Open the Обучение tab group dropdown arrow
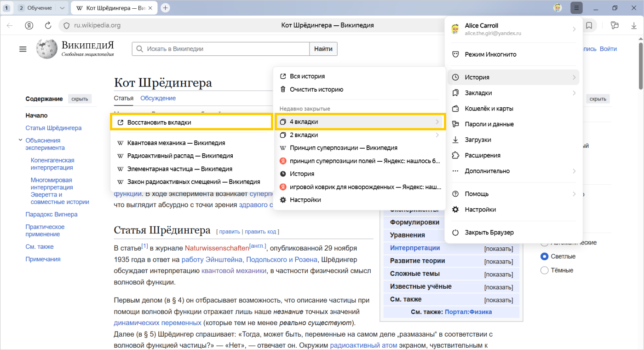 tap(63, 8)
